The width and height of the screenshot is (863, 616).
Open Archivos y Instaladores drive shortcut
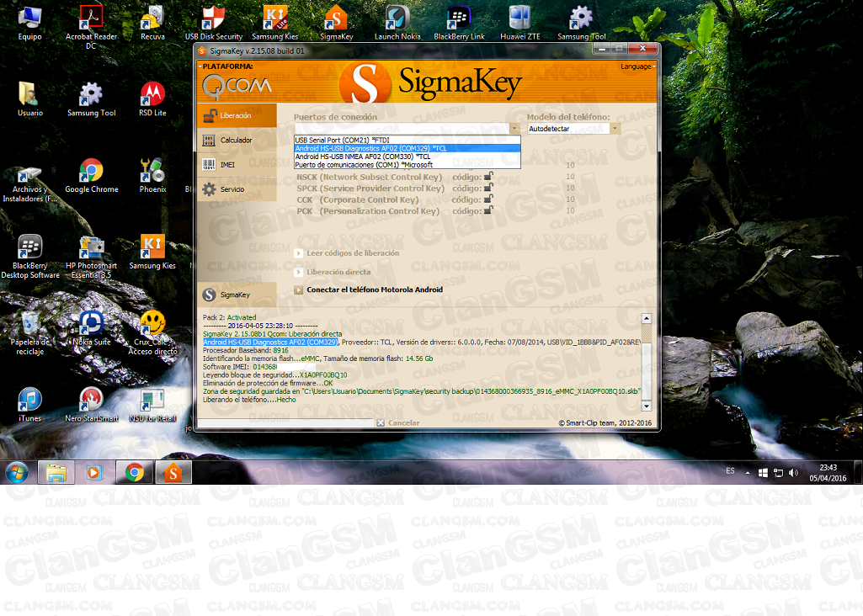pos(29,185)
